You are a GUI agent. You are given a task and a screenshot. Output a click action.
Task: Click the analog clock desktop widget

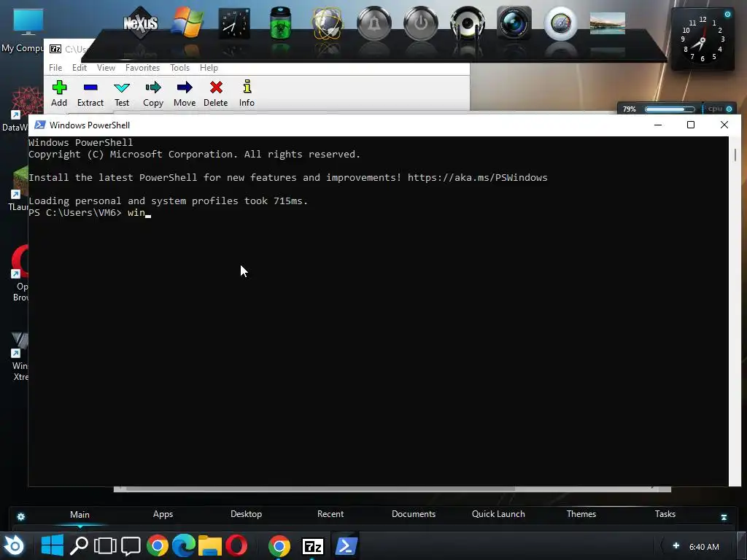(703, 41)
